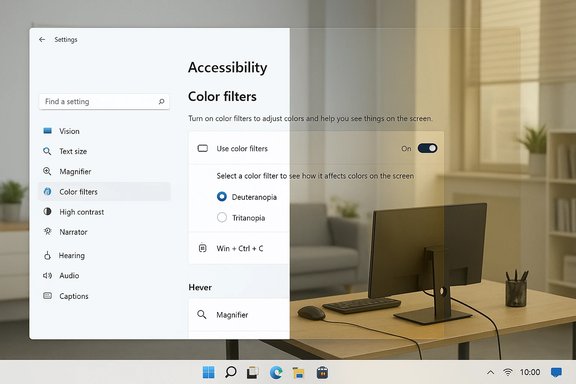The height and width of the screenshot is (384, 576).
Task: Open Narrator settings
Action: 104,232
